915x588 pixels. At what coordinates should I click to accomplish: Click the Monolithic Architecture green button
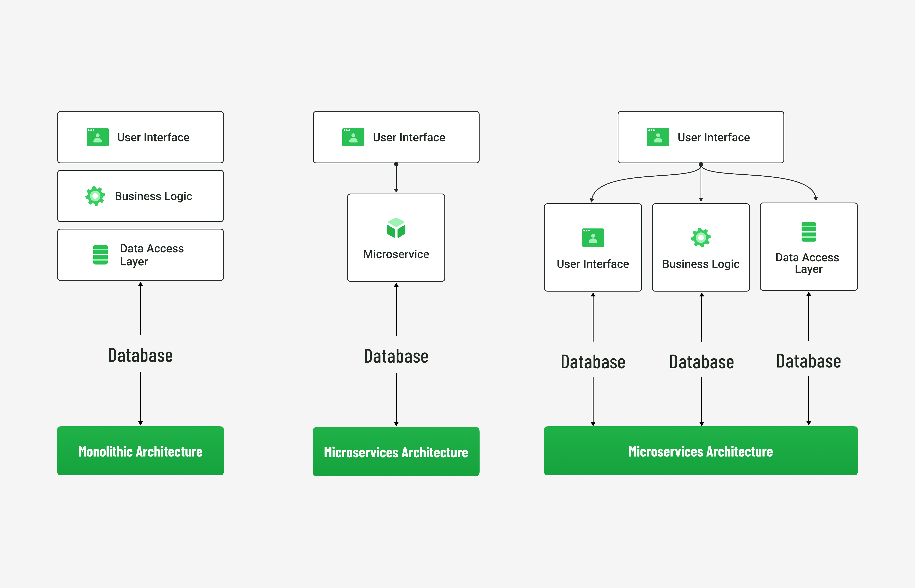pyautogui.click(x=141, y=451)
